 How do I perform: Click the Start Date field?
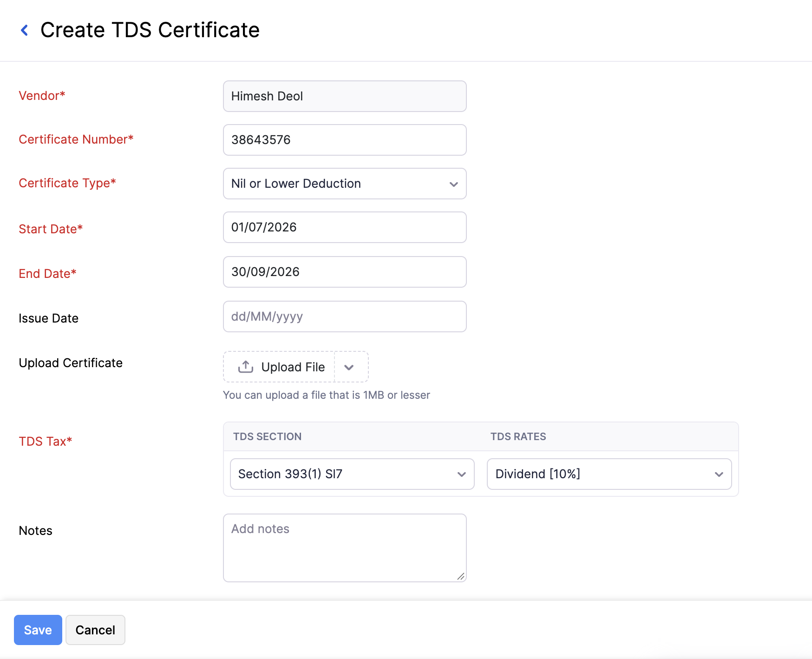[x=345, y=227]
